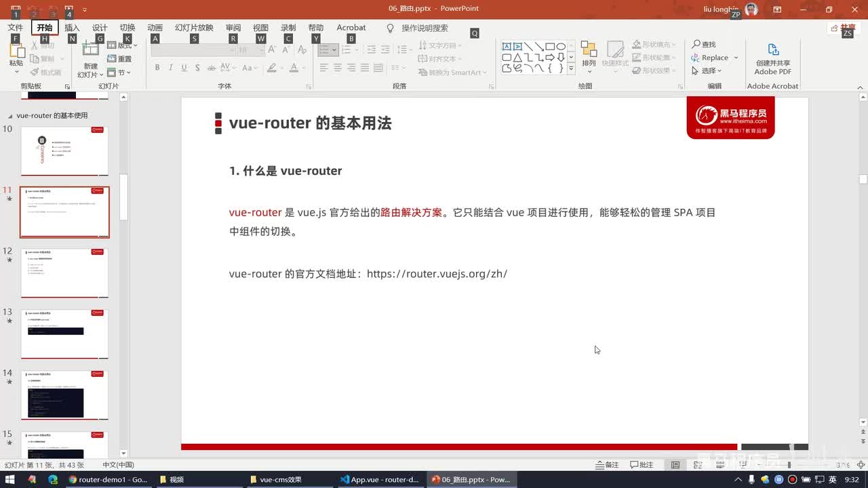This screenshot has height=488, width=868.
Task: Open the Layout (版式) dropdown
Action: click(123, 45)
